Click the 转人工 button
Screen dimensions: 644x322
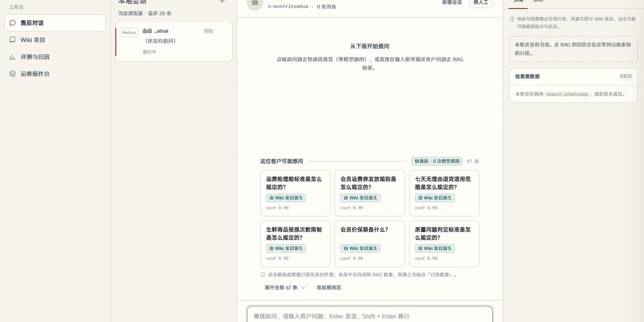(x=481, y=3)
